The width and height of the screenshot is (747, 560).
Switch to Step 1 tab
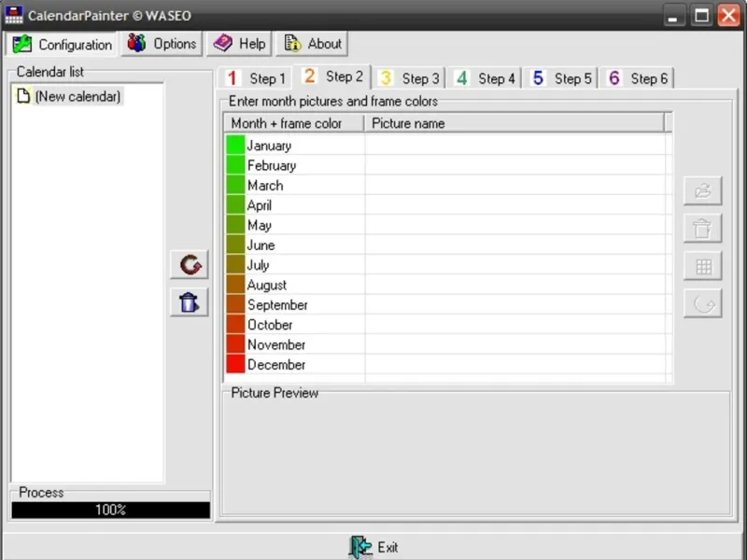coord(255,78)
